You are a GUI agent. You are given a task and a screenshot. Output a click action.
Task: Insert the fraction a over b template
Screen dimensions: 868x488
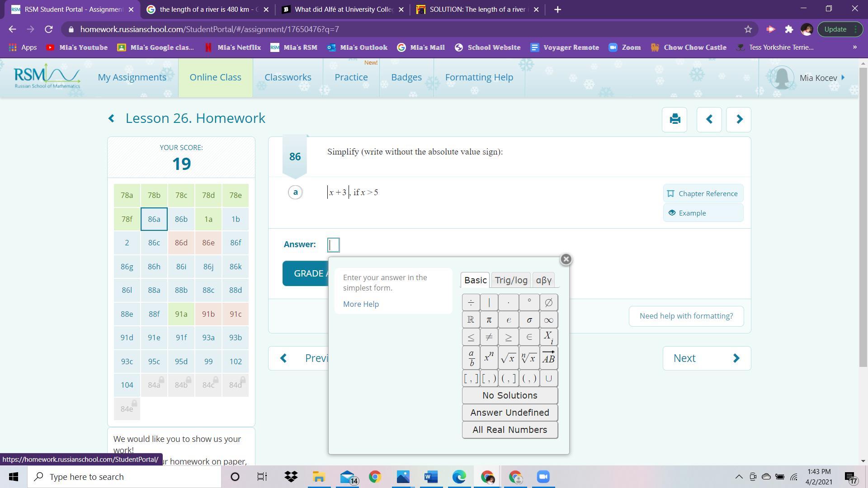point(471,358)
